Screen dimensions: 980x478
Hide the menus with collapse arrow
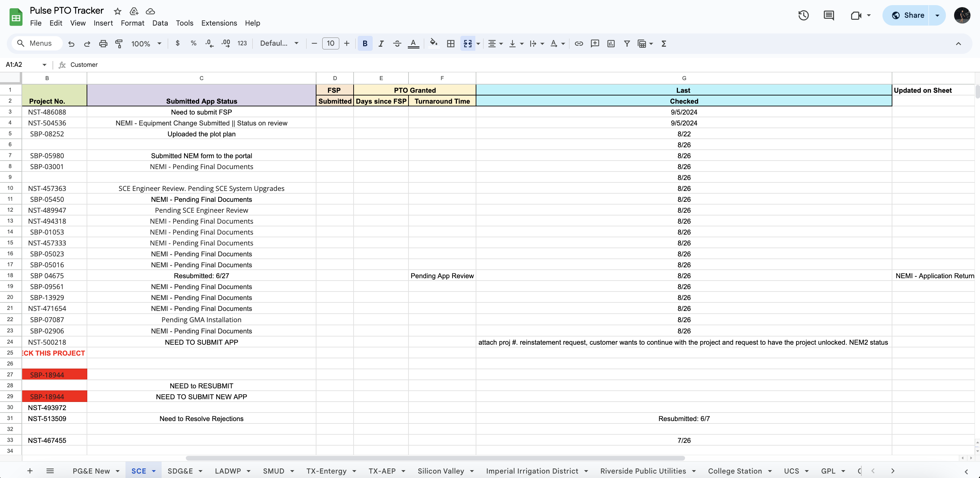(x=958, y=44)
